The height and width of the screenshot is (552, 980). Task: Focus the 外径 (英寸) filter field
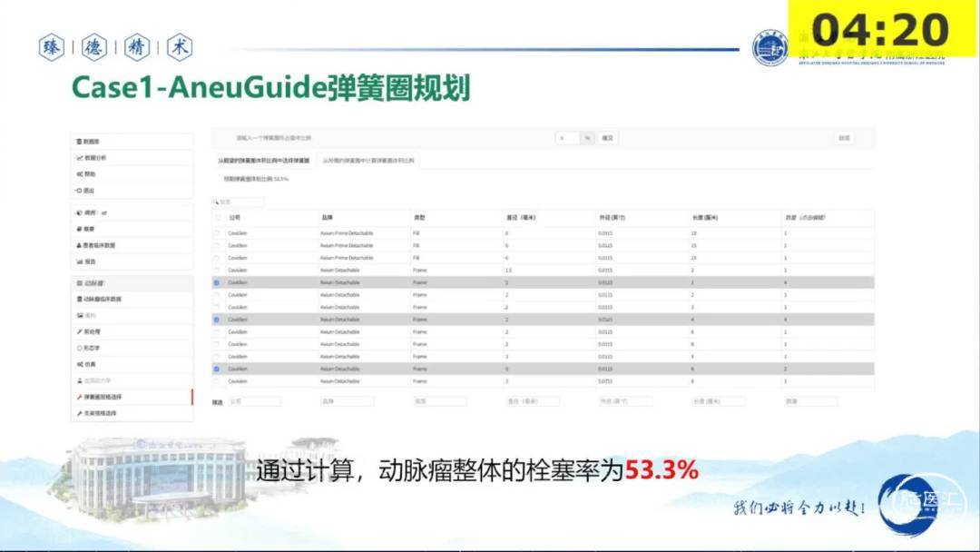coord(625,401)
